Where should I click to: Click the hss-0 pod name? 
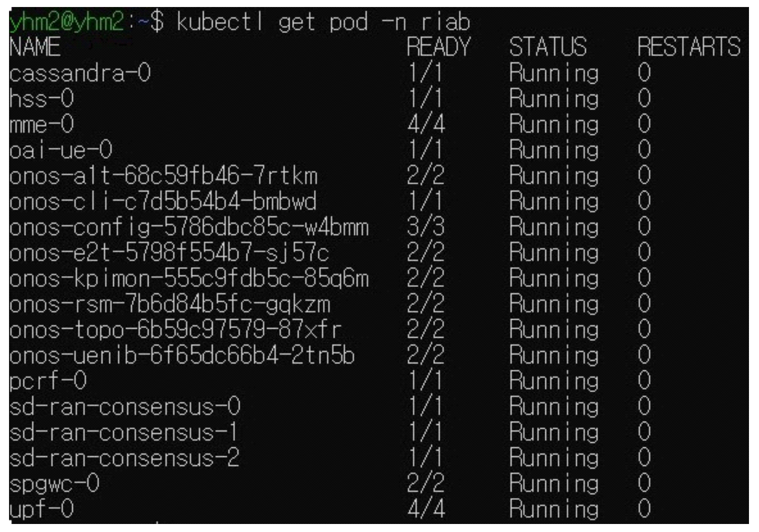pos(41,99)
